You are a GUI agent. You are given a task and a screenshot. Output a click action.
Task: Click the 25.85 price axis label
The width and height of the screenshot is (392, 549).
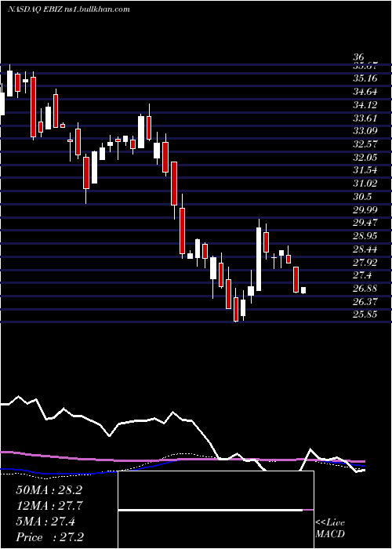(x=365, y=314)
